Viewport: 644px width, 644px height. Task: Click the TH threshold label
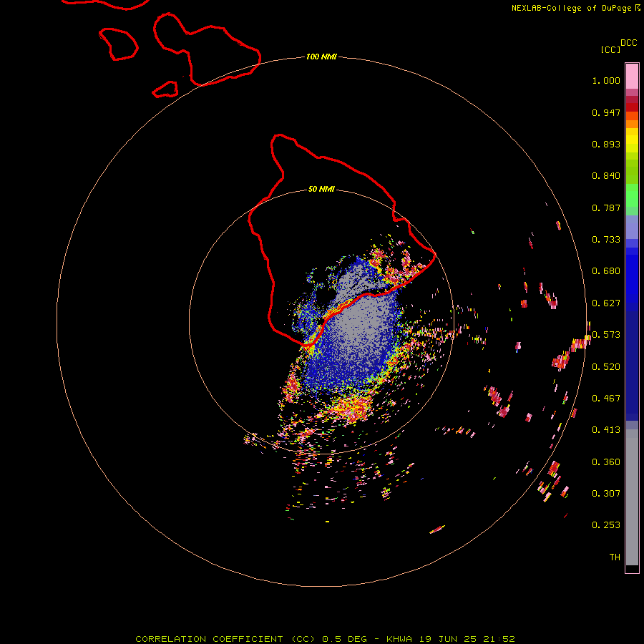point(615,557)
